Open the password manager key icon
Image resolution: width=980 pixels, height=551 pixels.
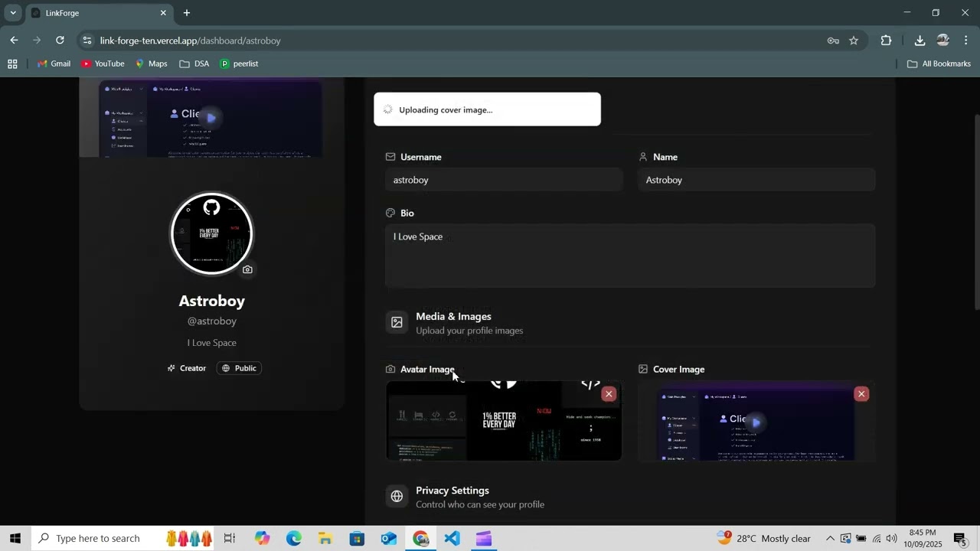click(833, 41)
